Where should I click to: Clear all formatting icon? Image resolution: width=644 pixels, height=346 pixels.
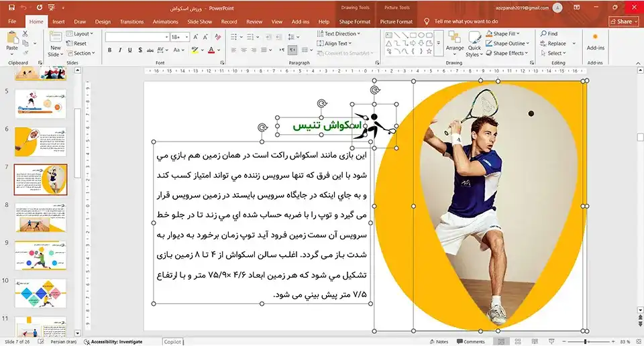click(217, 37)
